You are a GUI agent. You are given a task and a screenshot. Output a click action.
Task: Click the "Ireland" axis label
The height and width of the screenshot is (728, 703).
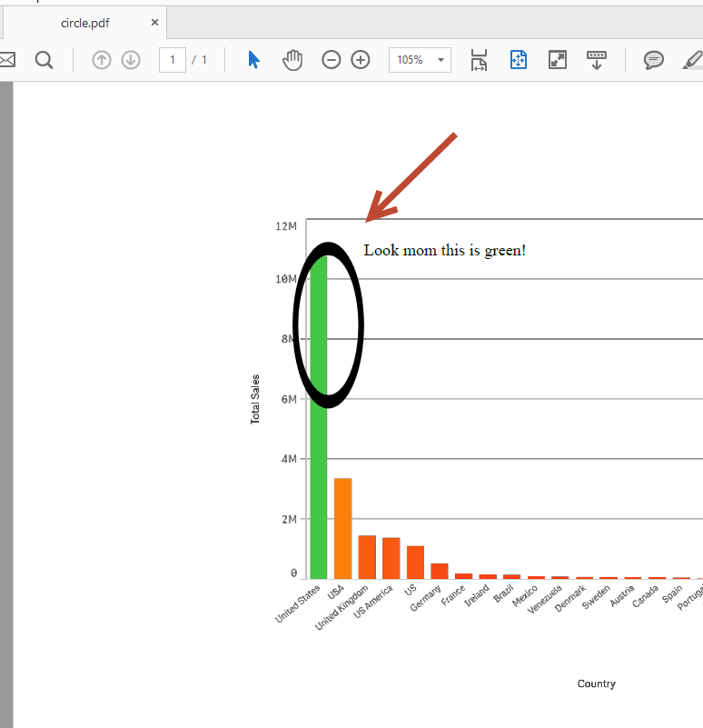click(x=477, y=595)
